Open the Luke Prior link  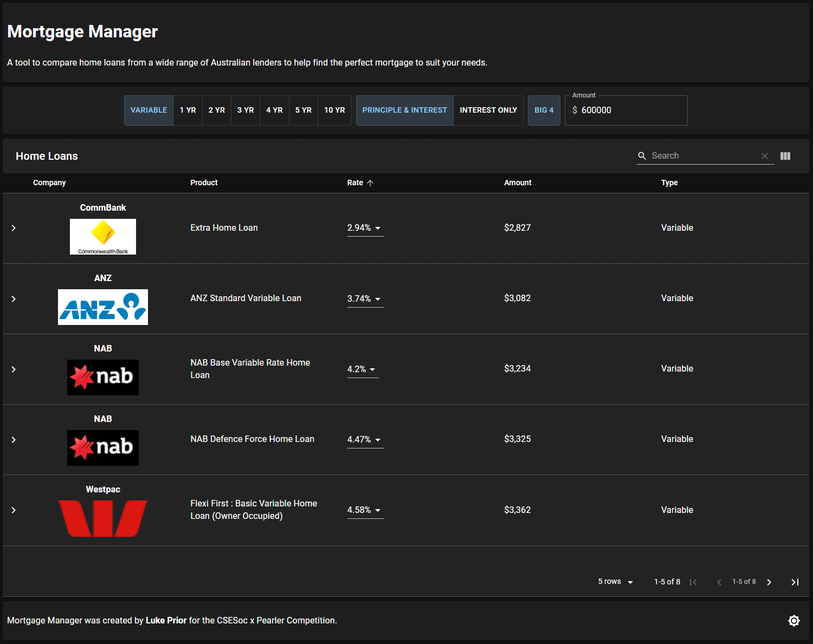coord(166,621)
